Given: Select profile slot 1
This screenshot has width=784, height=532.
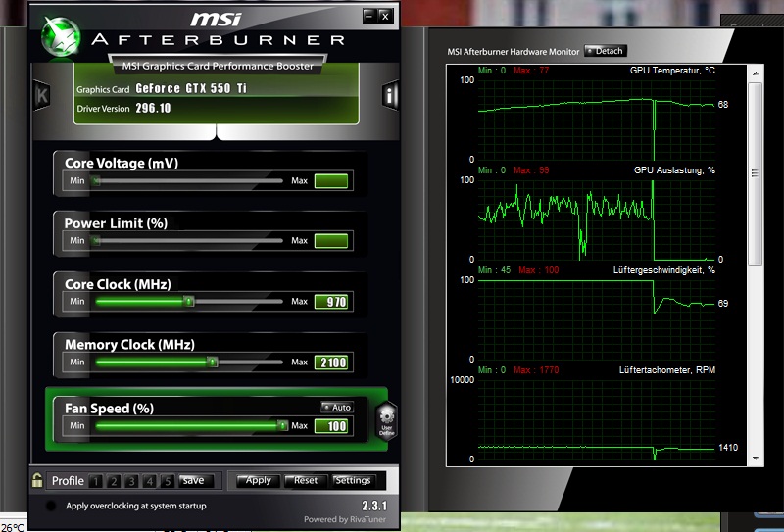Looking at the screenshot, I should tap(95, 481).
